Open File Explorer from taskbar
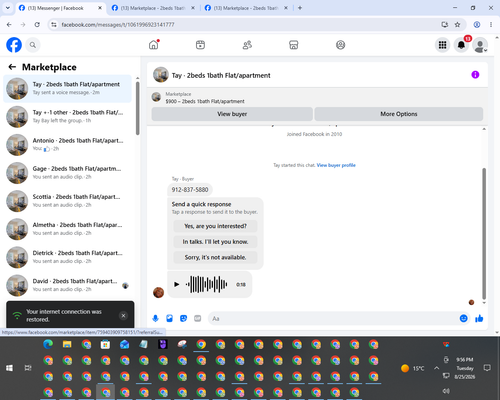 (67, 344)
